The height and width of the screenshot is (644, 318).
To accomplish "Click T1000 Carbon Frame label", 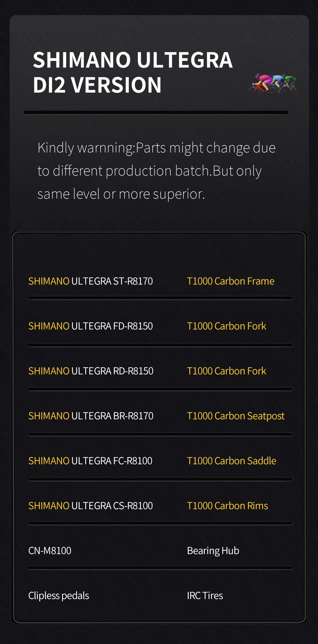I will coord(231,281).
